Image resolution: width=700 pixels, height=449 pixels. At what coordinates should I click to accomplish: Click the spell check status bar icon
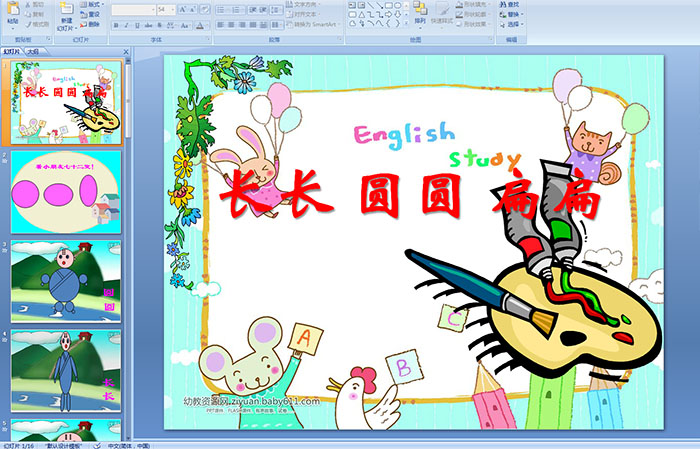97,445
